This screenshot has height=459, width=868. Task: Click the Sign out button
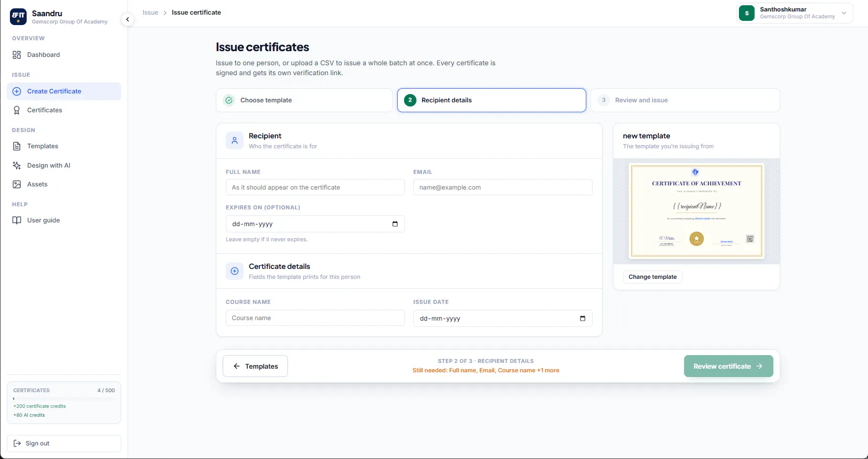(64, 443)
